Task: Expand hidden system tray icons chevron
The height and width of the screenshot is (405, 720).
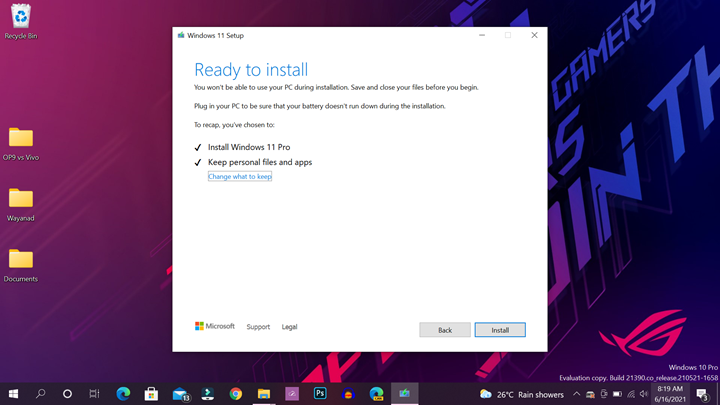Action: 576,394
